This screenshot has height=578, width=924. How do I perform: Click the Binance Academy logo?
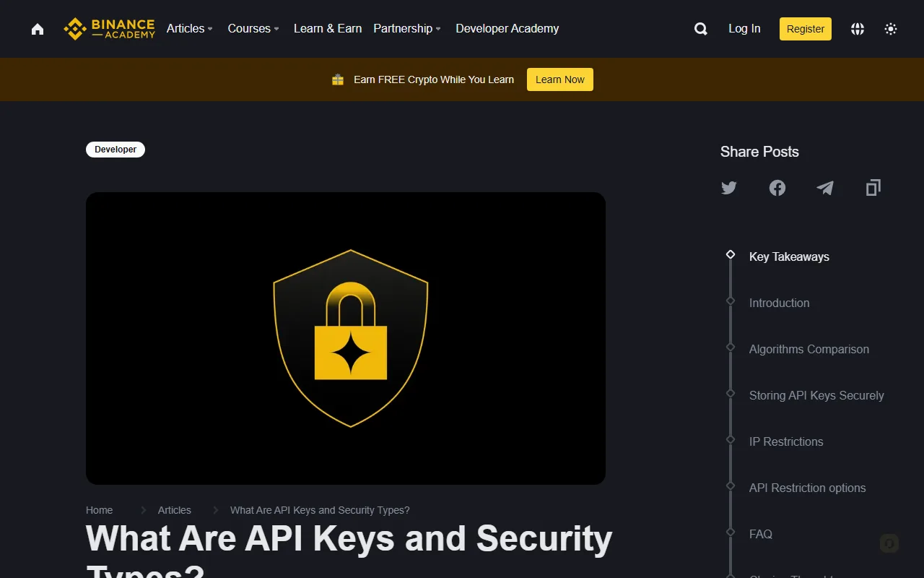point(109,29)
